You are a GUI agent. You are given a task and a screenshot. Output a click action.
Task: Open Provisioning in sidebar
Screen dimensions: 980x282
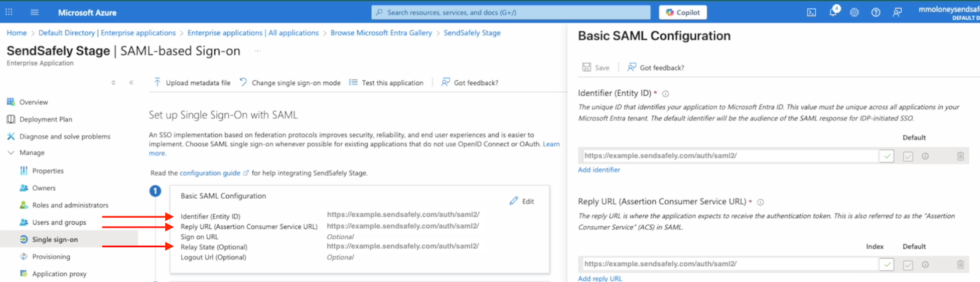tap(51, 256)
